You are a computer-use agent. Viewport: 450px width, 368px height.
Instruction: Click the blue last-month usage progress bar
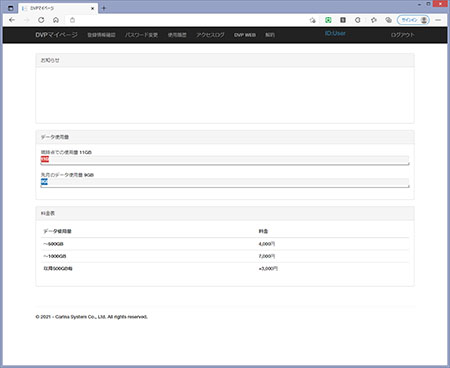(x=44, y=182)
